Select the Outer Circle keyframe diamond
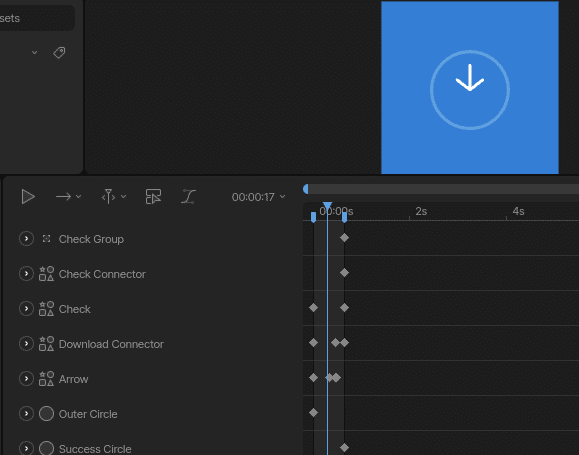This screenshot has height=455, width=579. pyautogui.click(x=314, y=413)
